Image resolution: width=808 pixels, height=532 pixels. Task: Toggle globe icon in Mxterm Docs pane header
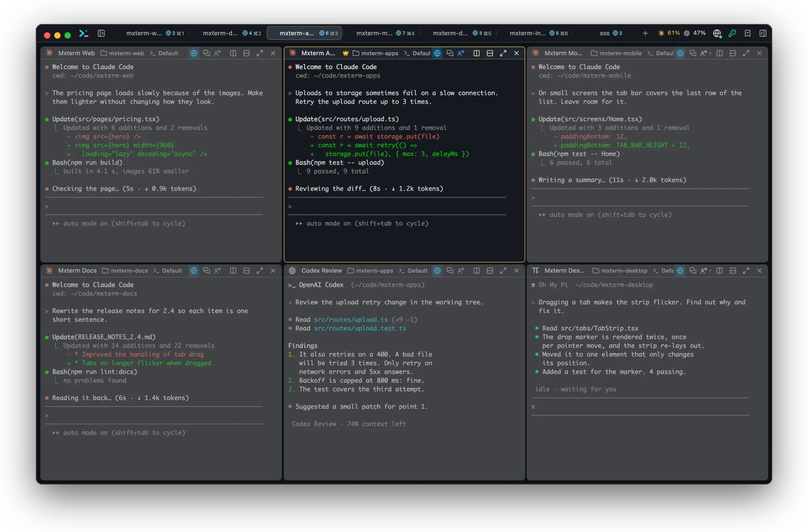click(x=194, y=271)
